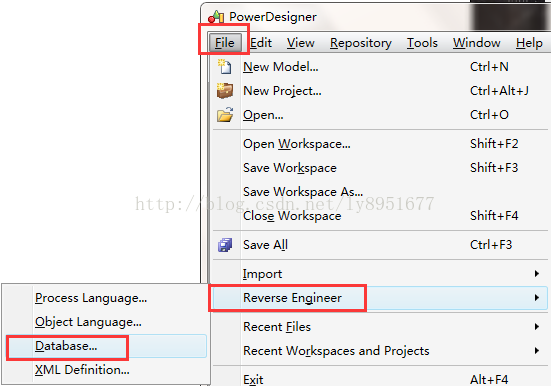This screenshot has height=386, width=551.
Task: Click the Save All disks icon
Action: click(x=225, y=245)
